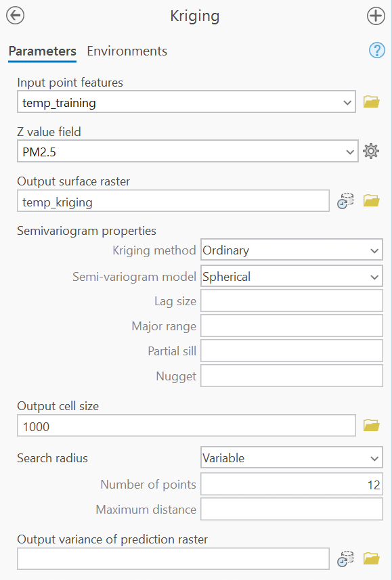This screenshot has height=580, width=392.
Task: Click the plus icon beside Kriging title
Action: (x=376, y=16)
